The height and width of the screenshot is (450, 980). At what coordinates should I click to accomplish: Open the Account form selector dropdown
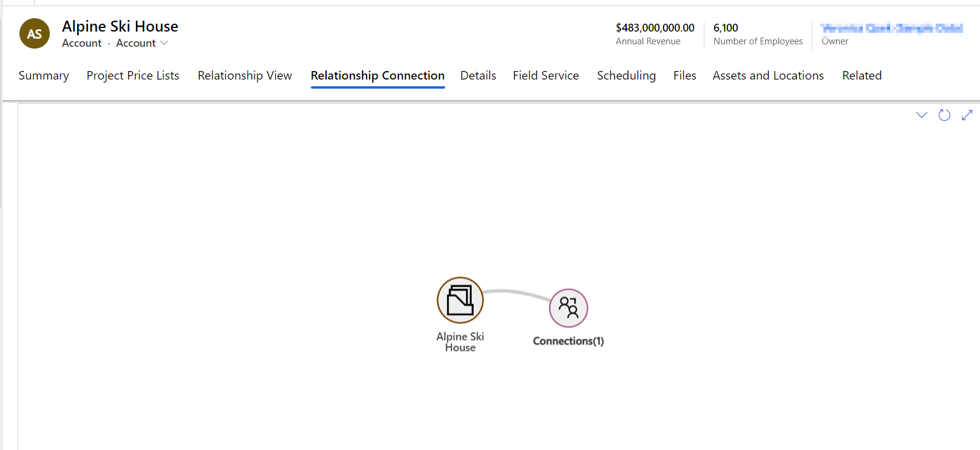142,43
